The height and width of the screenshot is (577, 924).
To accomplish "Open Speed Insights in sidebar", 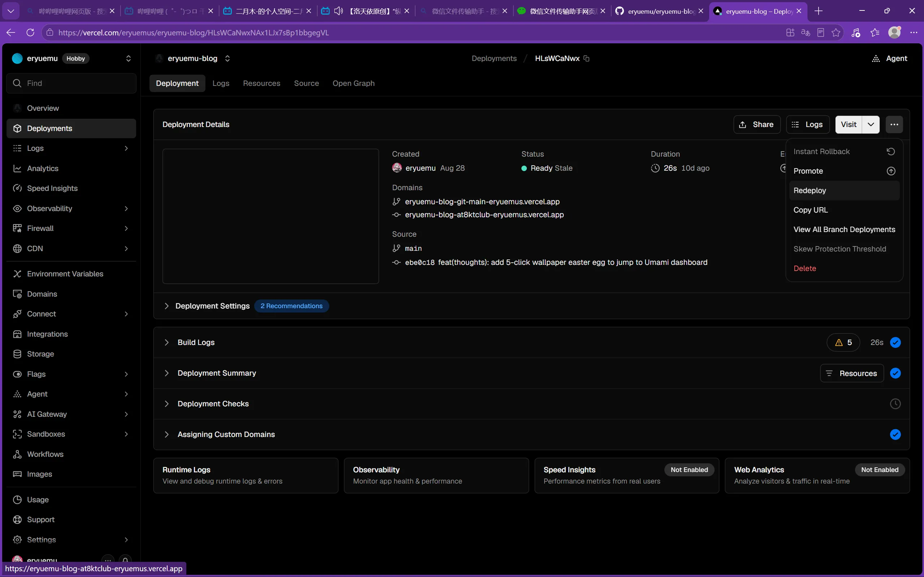I will tap(71, 188).
